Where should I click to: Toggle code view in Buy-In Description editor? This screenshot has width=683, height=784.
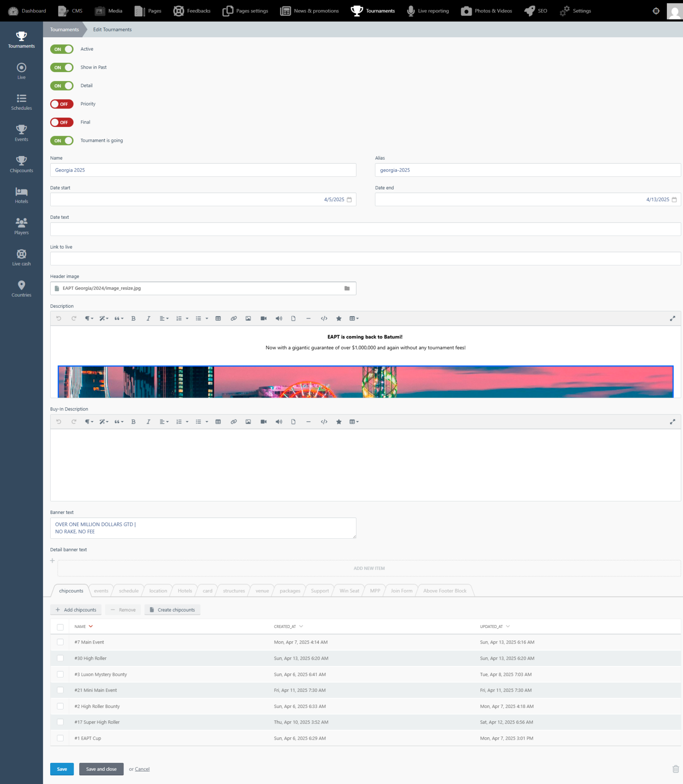324,422
